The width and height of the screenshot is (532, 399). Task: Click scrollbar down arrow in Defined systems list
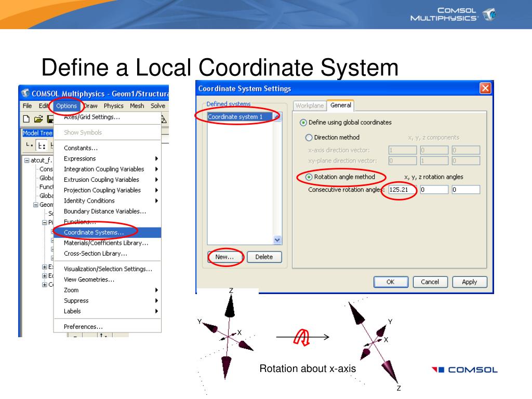click(277, 240)
